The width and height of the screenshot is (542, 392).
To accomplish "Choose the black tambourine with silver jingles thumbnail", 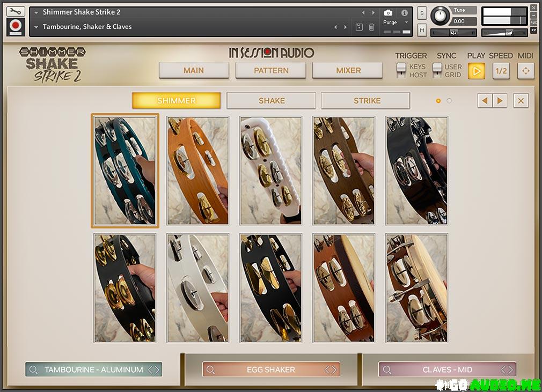I will [x=416, y=171].
